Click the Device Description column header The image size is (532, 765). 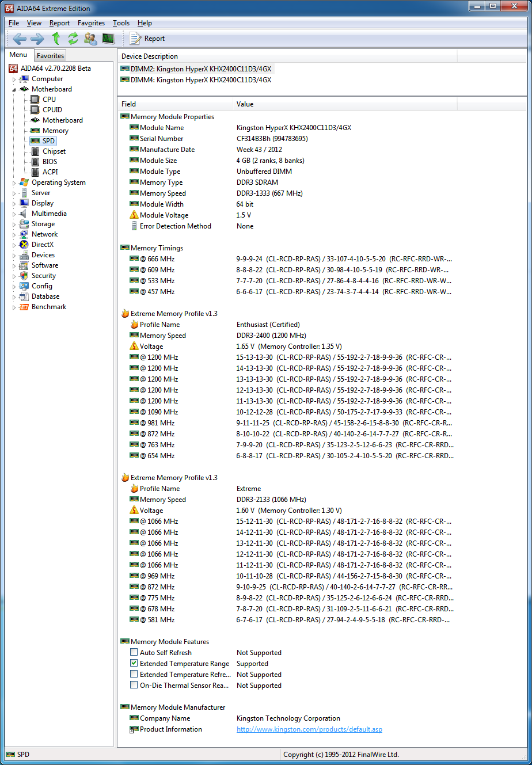tap(287, 56)
